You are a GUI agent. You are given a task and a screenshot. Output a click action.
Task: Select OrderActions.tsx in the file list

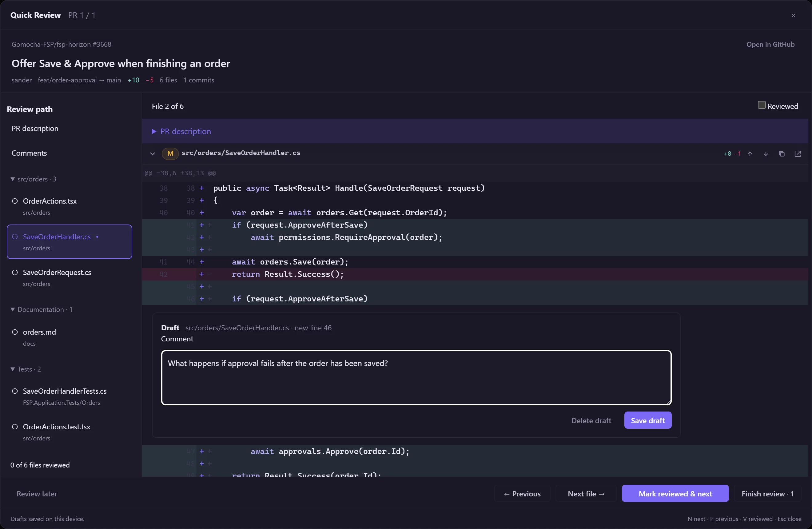click(69, 206)
